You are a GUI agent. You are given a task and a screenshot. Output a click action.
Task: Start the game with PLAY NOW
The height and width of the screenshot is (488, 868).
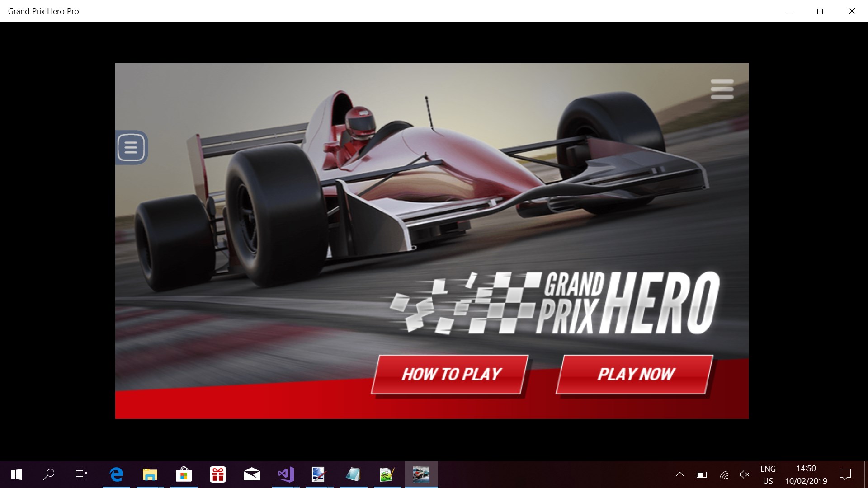click(635, 374)
